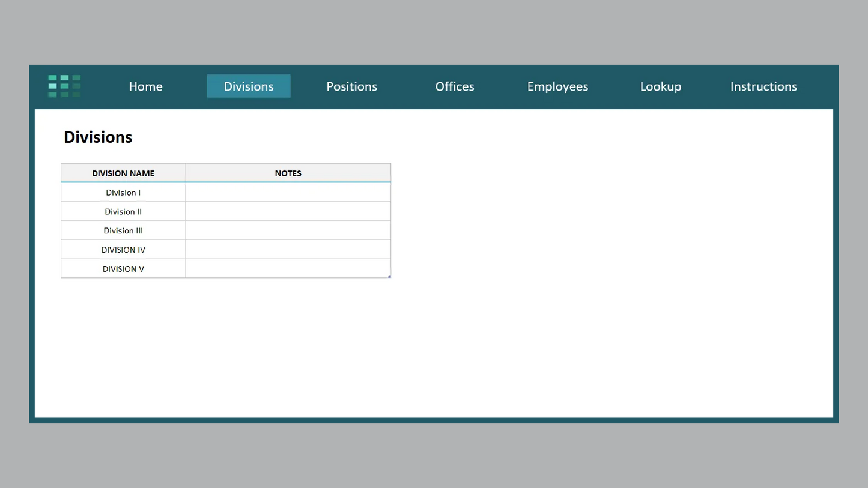Click the Divisions page heading
The height and width of the screenshot is (488, 868).
click(x=97, y=137)
